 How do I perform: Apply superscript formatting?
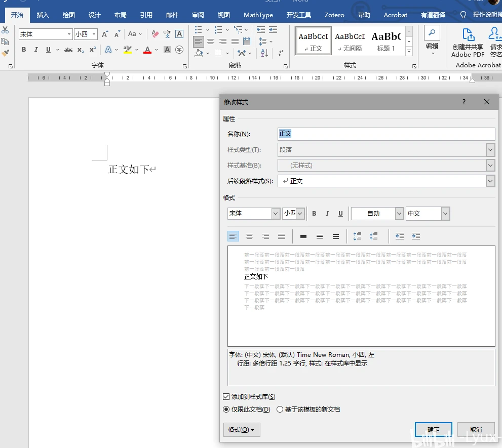pyautogui.click(x=93, y=50)
